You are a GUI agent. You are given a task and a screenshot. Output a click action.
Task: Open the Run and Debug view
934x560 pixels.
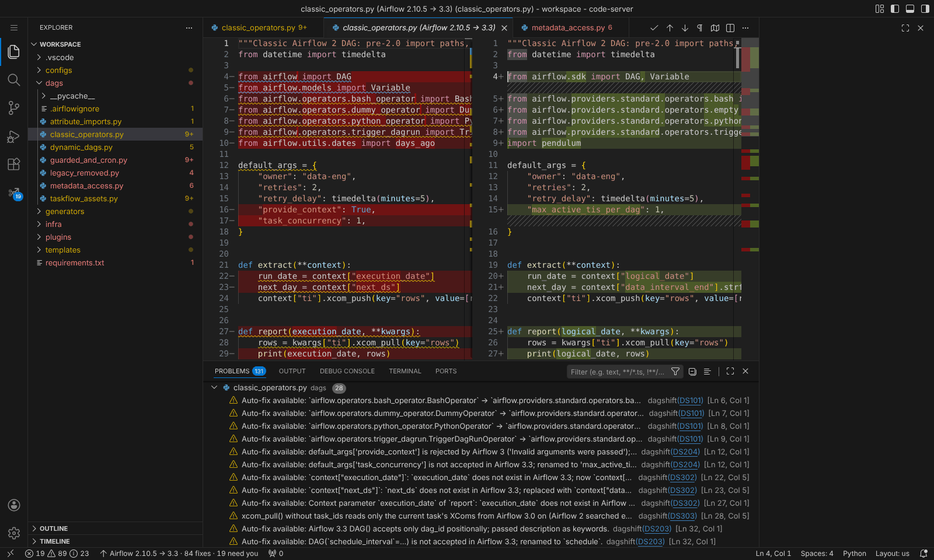click(x=14, y=136)
